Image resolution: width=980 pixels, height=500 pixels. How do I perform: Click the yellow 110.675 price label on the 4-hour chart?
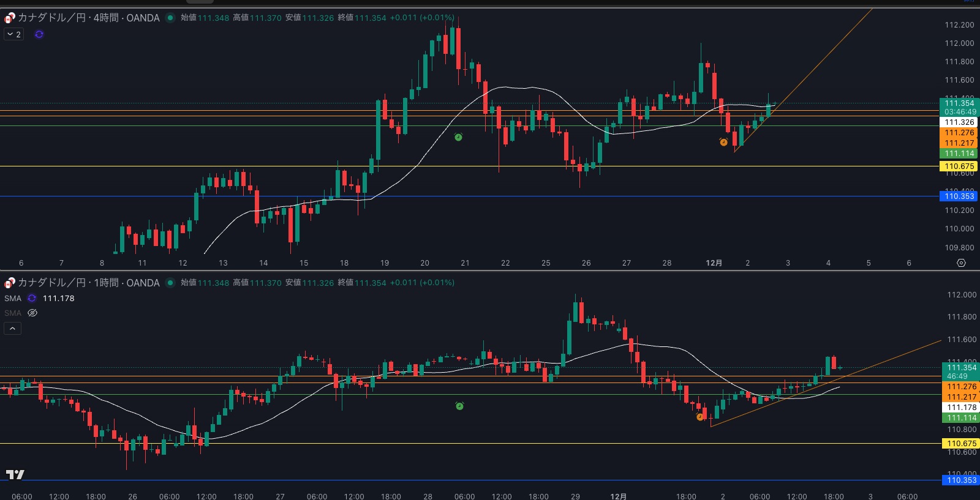(x=959, y=166)
